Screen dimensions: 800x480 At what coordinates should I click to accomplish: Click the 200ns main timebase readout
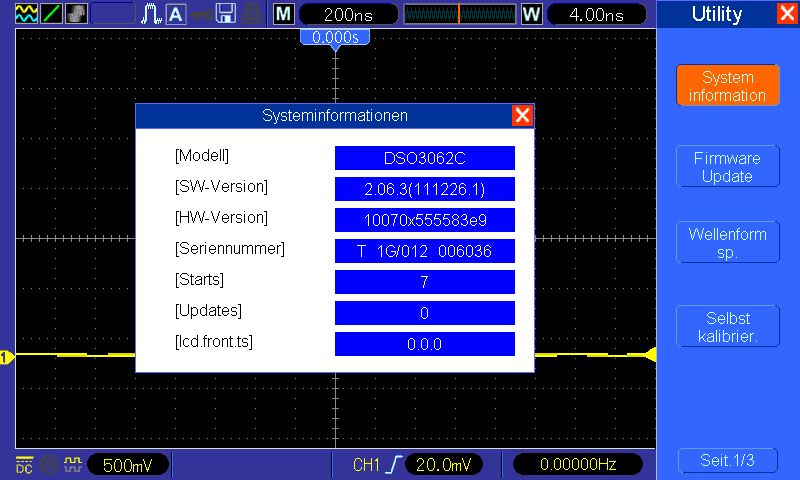(348, 14)
